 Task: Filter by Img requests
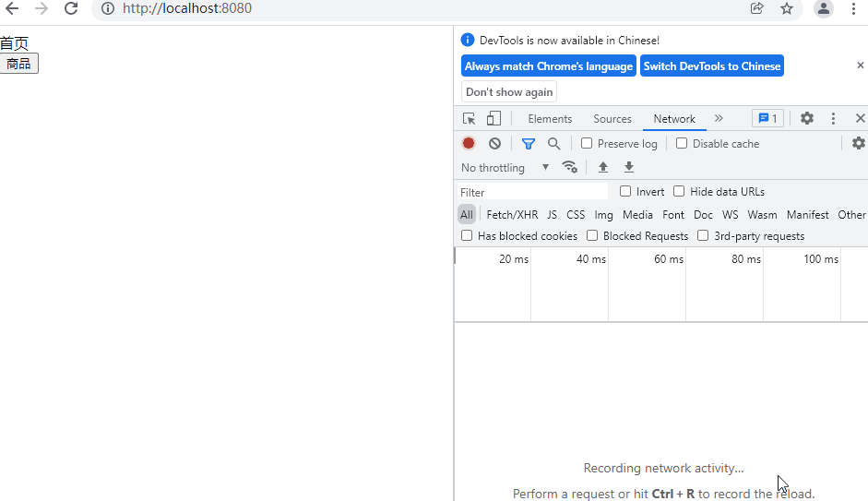coord(603,215)
